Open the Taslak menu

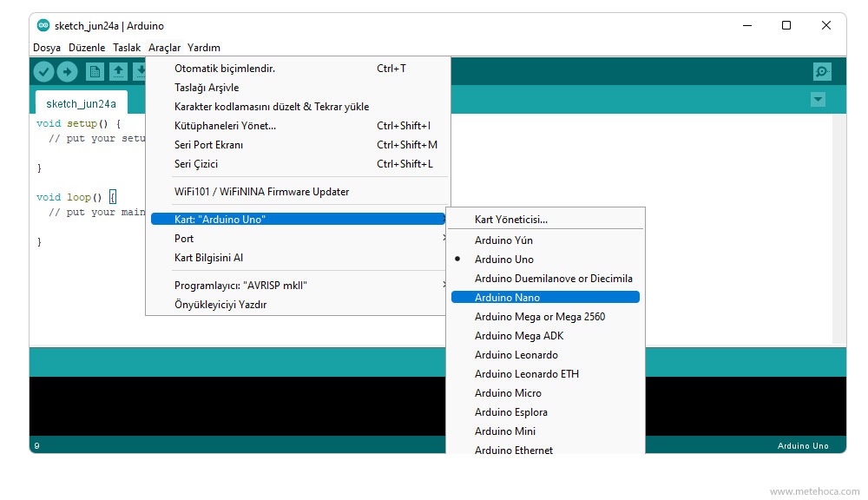127,48
